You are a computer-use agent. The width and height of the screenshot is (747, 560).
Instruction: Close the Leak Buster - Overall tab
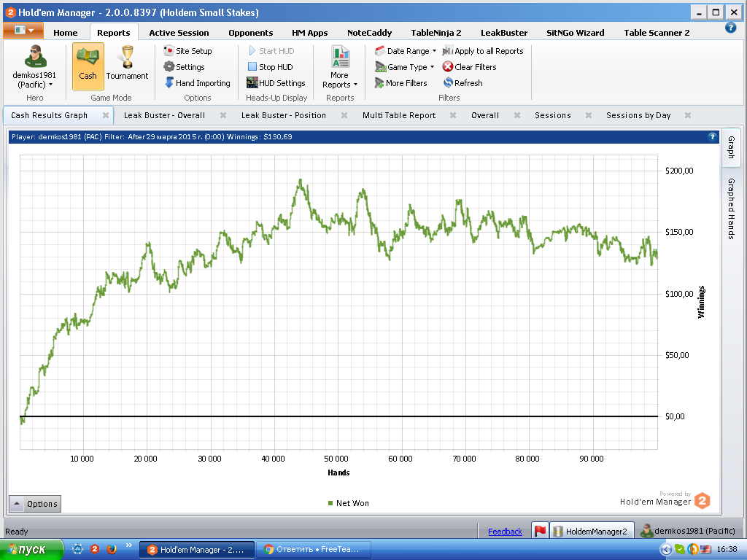[223, 115]
